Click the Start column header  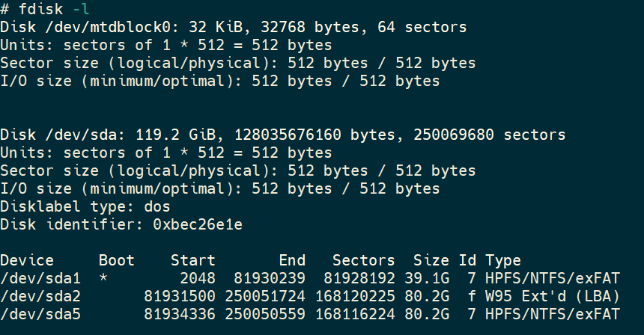coord(193,260)
